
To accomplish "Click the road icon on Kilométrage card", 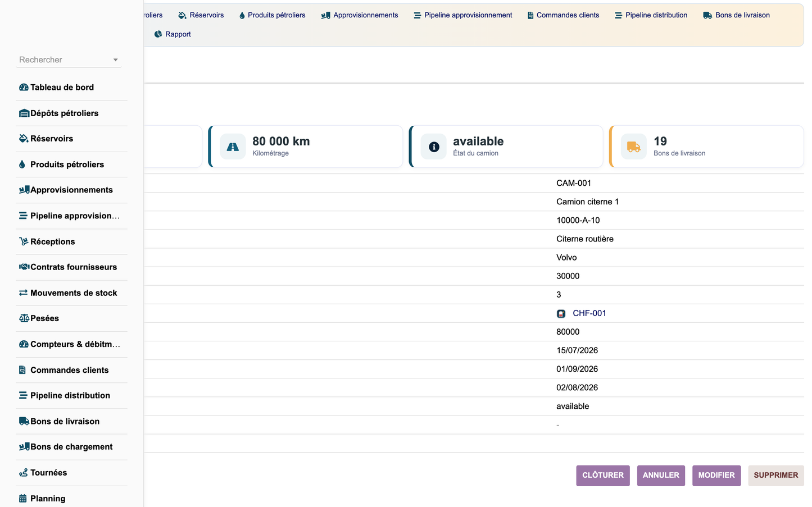I will [233, 147].
